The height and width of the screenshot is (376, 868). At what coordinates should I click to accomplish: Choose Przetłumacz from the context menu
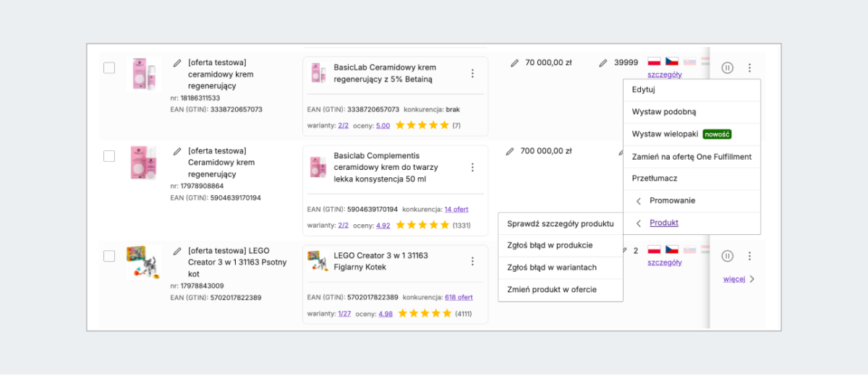point(692,179)
